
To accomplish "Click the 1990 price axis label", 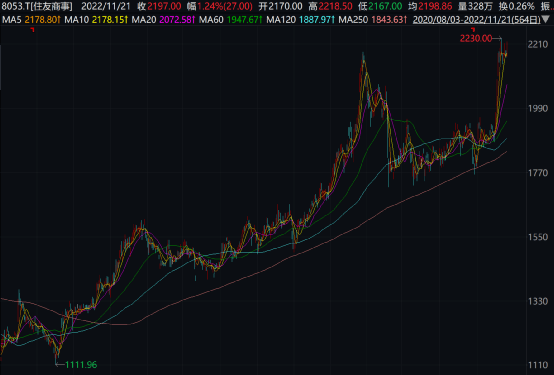I will click(x=538, y=109).
